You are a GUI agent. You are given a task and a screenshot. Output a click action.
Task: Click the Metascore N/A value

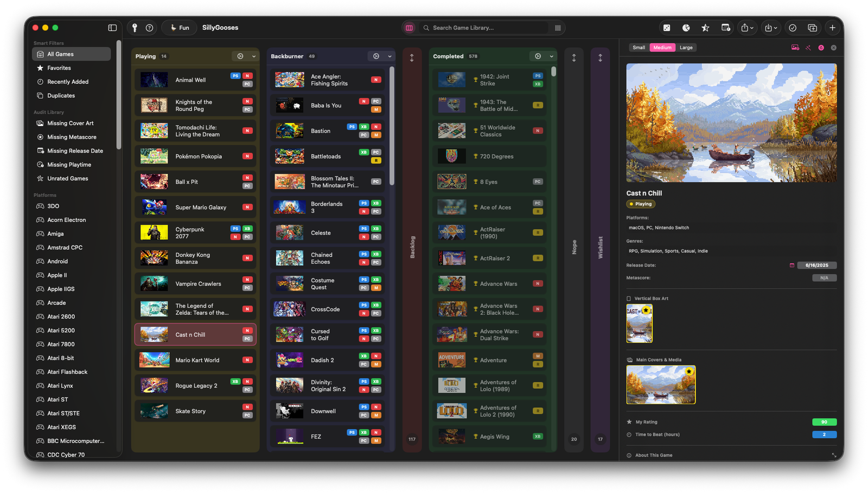pos(824,278)
